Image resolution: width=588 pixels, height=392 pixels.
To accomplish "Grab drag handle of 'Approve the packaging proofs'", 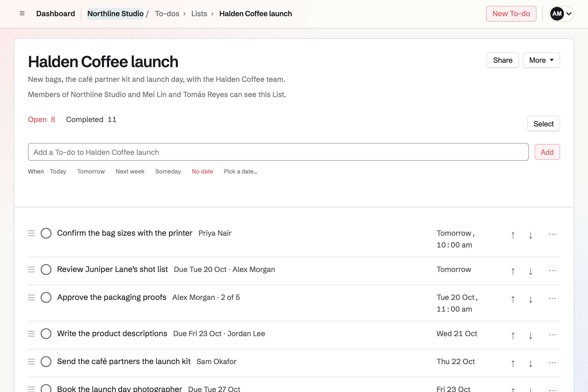I will (31, 297).
